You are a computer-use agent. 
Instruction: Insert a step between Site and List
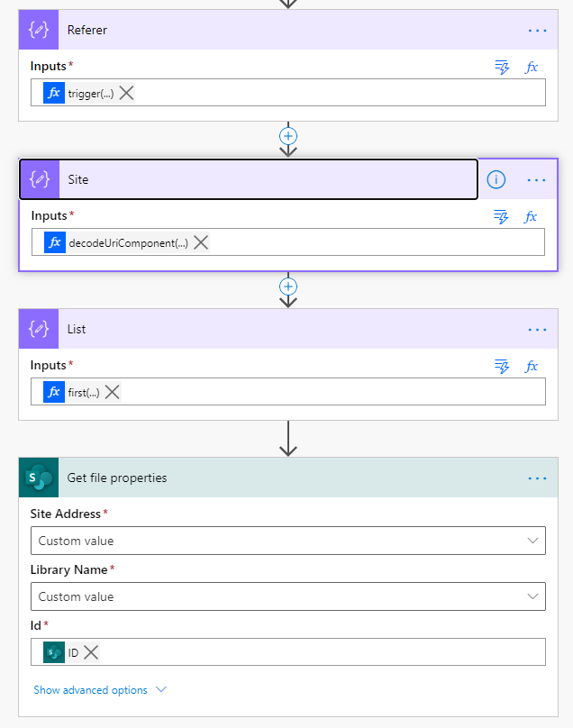click(288, 286)
